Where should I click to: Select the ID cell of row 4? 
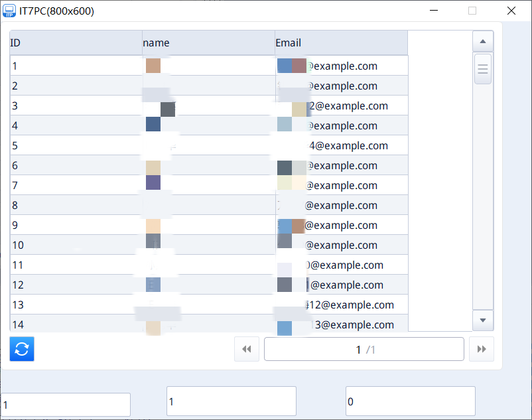pyautogui.click(x=76, y=125)
